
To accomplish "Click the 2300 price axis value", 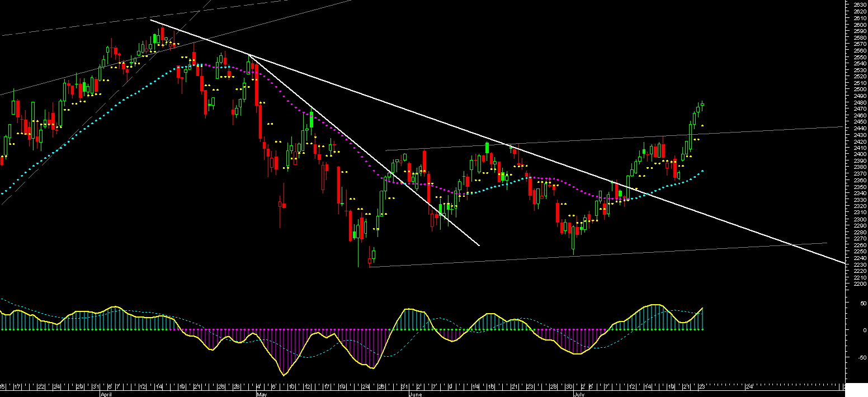I will click(x=860, y=219).
